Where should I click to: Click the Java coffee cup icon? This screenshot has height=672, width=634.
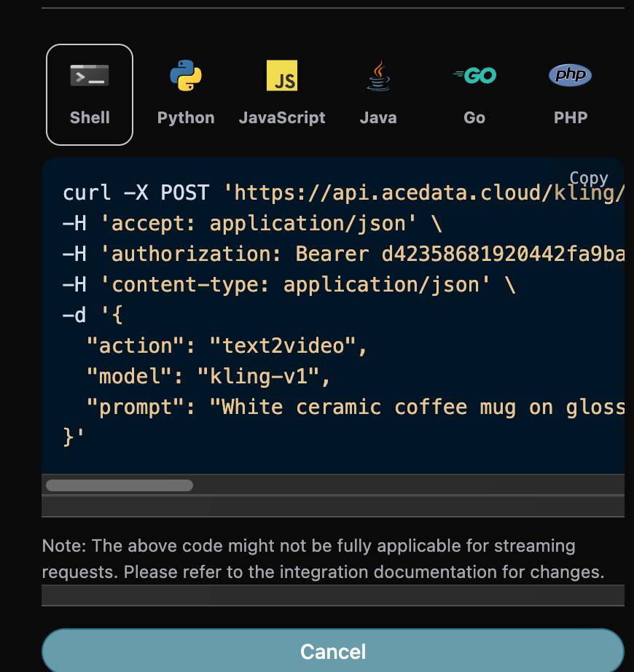(x=378, y=76)
